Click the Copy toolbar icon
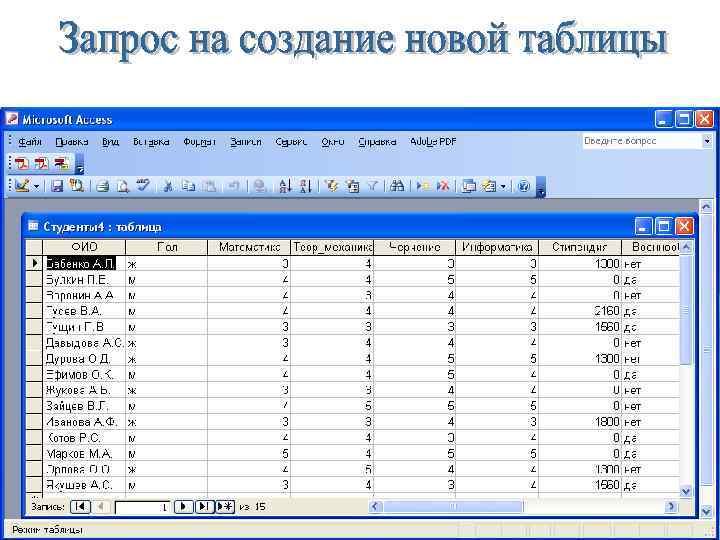The width and height of the screenshot is (720, 540). pos(189,186)
